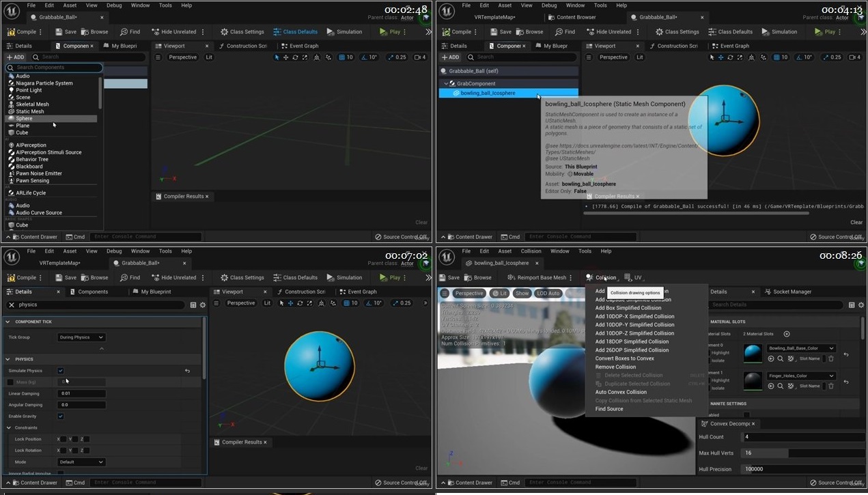Screen dimensions: 868x495
Task: Add a material slot with plus icon
Action: (x=787, y=334)
